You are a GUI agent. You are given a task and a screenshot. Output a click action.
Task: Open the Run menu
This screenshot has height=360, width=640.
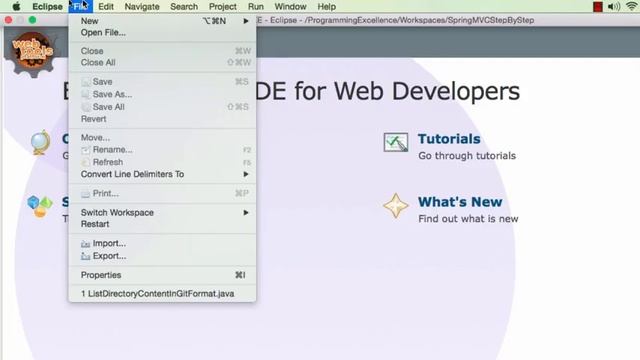[256, 7]
